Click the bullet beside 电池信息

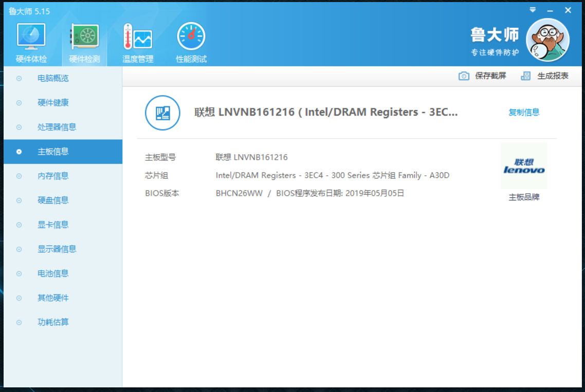click(x=19, y=274)
